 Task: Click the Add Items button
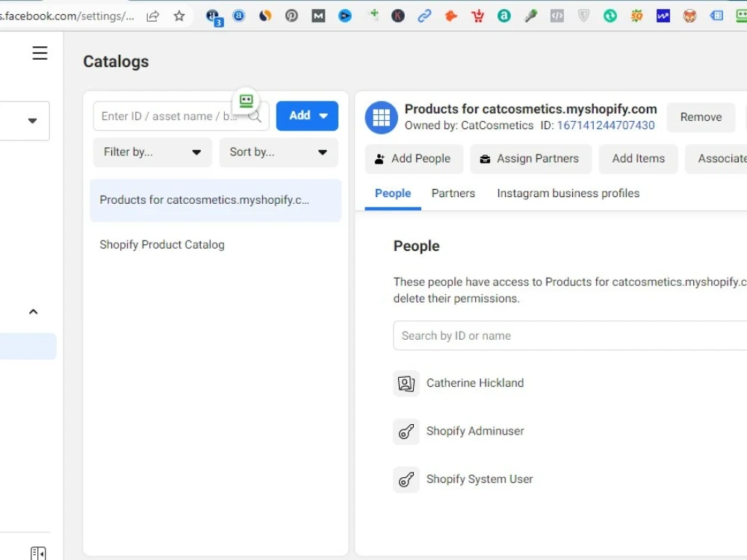[x=638, y=158]
